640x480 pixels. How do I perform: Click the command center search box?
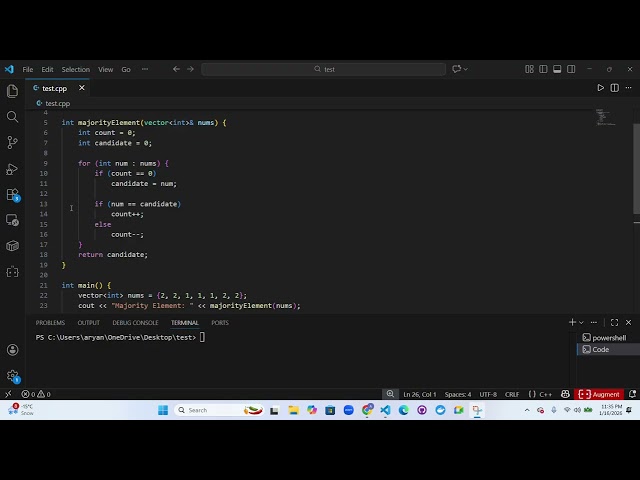[324, 69]
